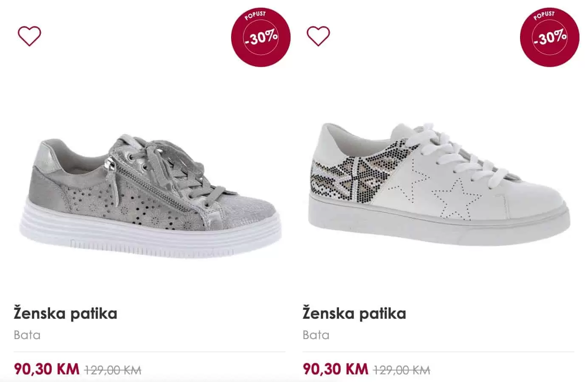Click the crossed-out 129,00 KM on left product
Viewport: 588px width, 382px height.
point(113,370)
